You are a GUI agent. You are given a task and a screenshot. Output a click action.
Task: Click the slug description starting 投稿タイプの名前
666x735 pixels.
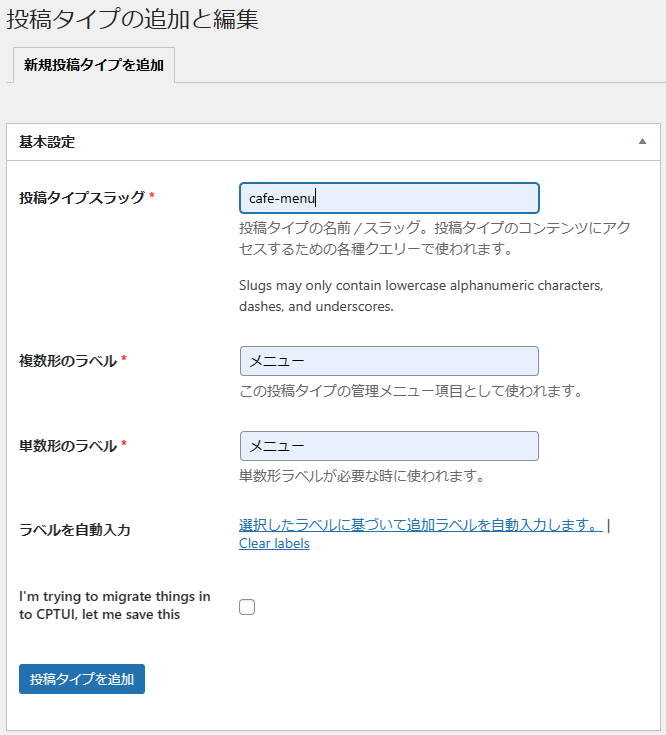(x=435, y=238)
